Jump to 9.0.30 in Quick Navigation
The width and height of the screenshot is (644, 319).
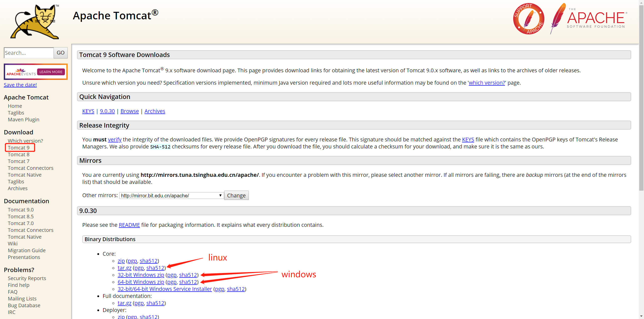(x=107, y=111)
